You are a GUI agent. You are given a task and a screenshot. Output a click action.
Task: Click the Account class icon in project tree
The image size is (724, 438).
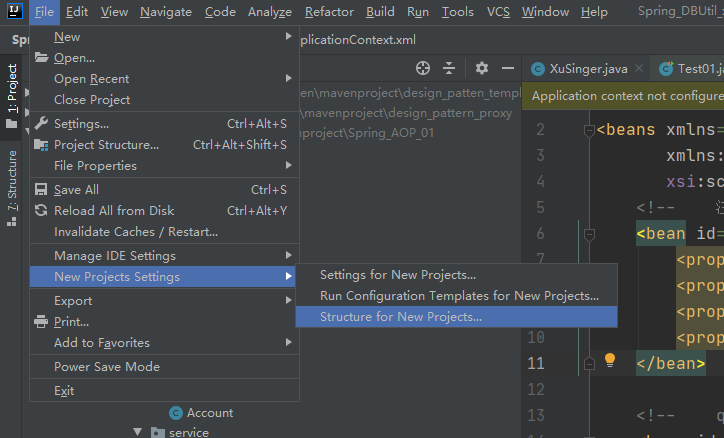pos(176,413)
